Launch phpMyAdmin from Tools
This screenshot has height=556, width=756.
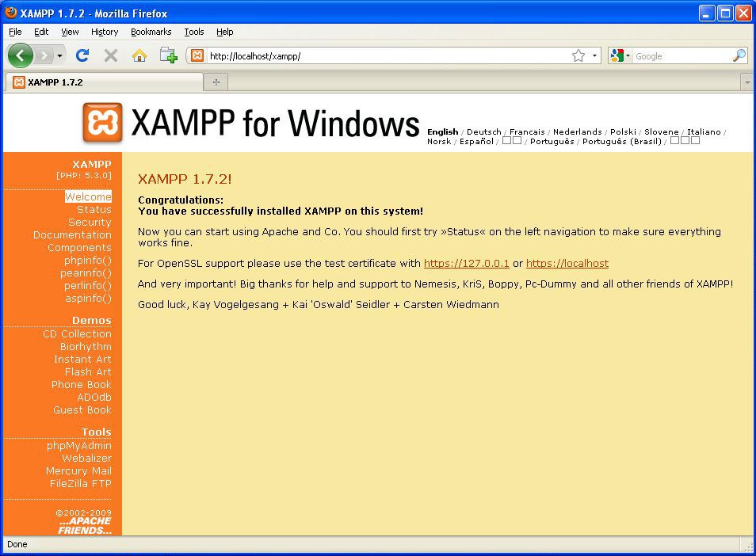point(79,446)
